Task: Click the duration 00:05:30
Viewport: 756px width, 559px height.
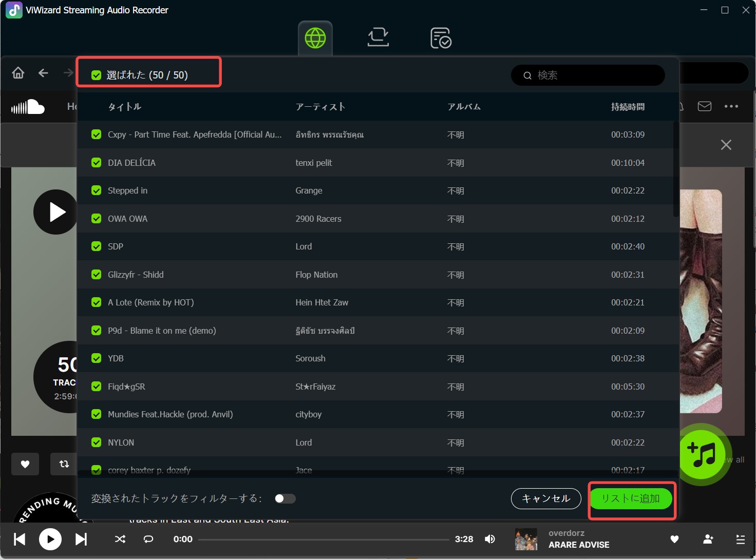Action: pyautogui.click(x=628, y=387)
